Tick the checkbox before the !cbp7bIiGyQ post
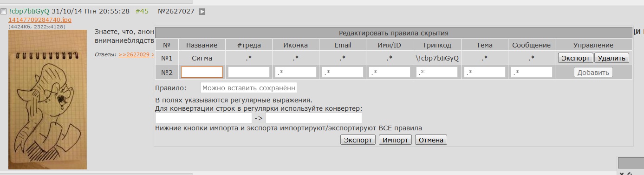 [x=4, y=11]
